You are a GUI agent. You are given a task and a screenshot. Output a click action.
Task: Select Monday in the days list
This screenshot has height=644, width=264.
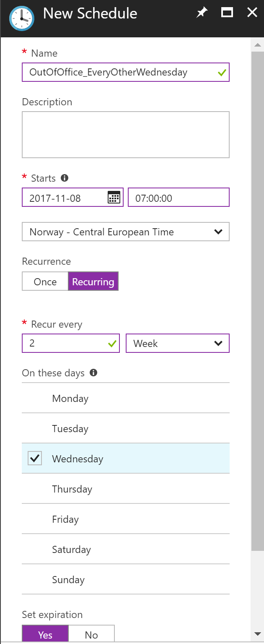pyautogui.click(x=126, y=398)
